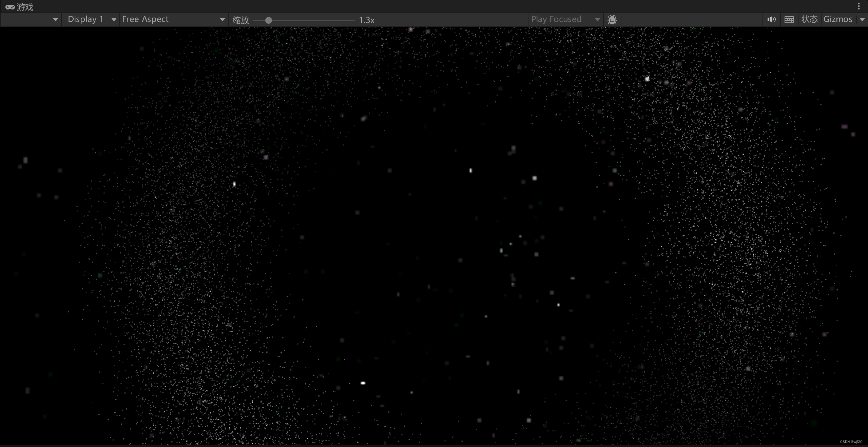Click the 缩放 scale label text
The image size is (868, 447).
pos(240,20)
